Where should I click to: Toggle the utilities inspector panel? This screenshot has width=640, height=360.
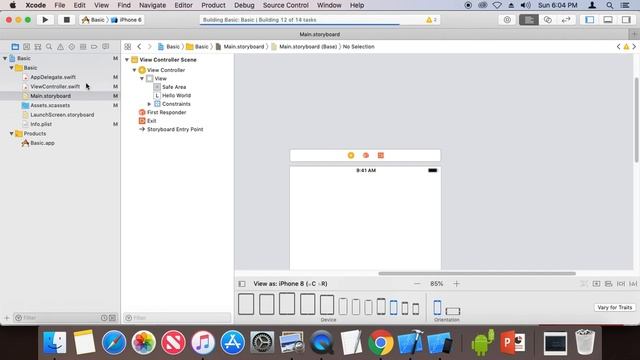point(626,20)
